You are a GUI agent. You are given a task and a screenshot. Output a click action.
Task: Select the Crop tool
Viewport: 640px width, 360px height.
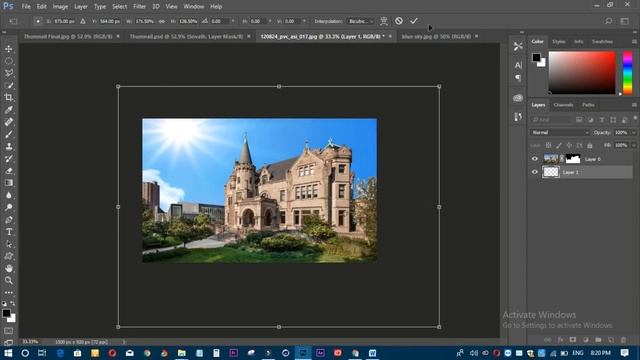click(x=9, y=98)
